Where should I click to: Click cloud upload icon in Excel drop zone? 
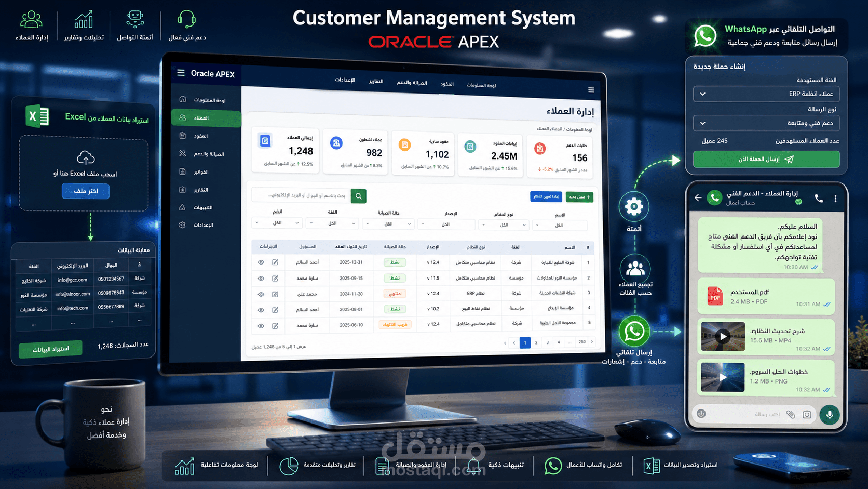[86, 157]
